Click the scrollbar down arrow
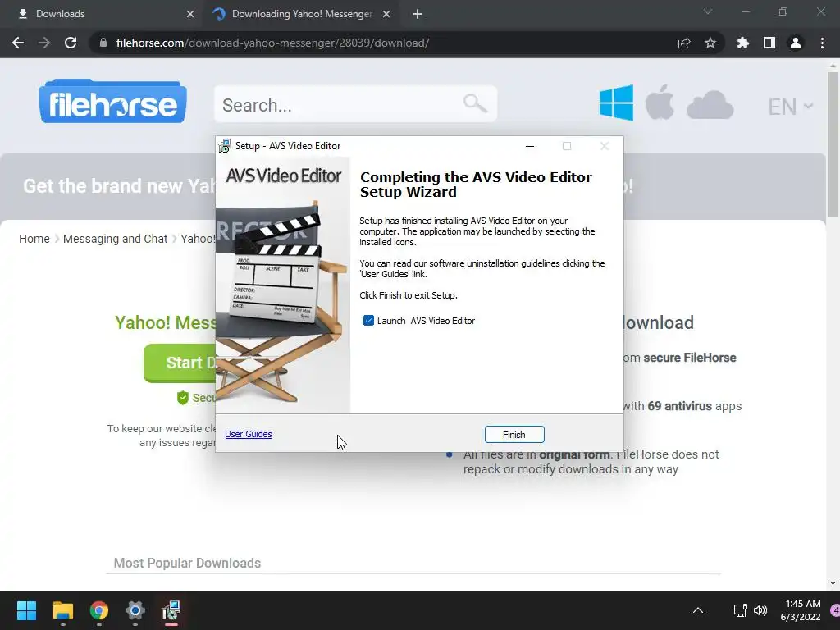 833,583
